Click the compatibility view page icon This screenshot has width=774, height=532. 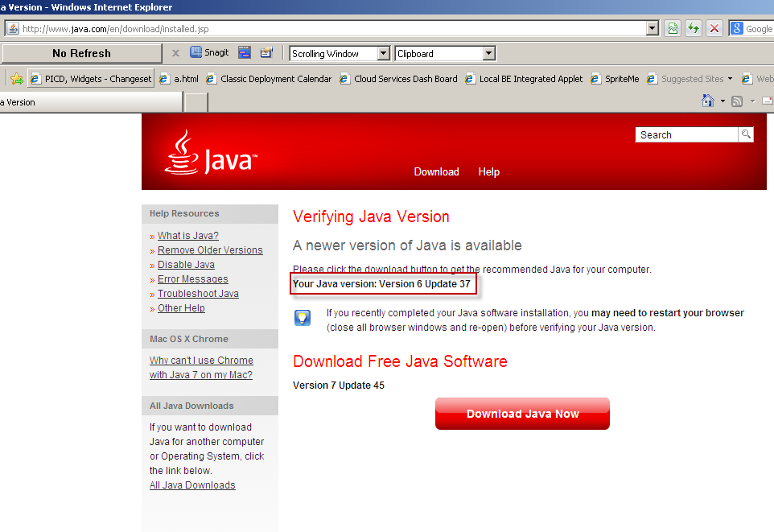(x=673, y=29)
